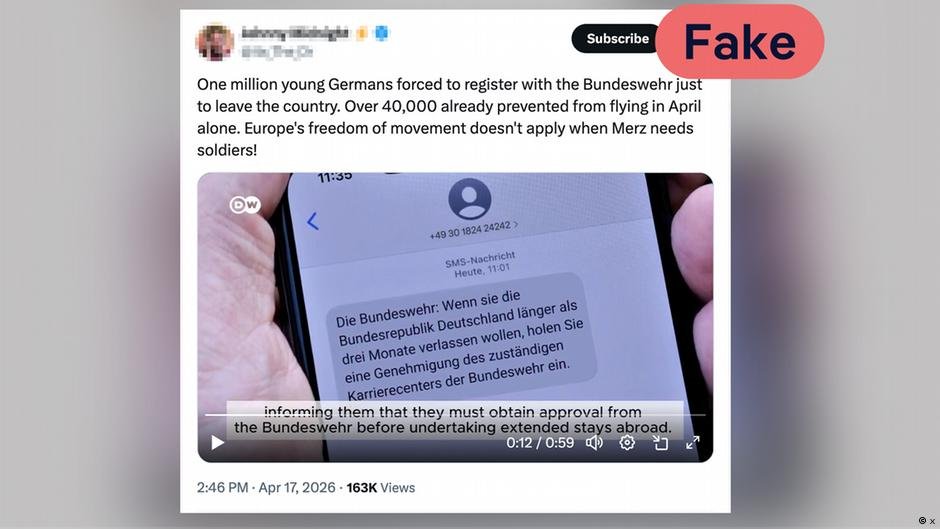Open the 2:46 PM · Apr 17, 2026 timestamp
This screenshot has height=529, width=940.
(266, 488)
